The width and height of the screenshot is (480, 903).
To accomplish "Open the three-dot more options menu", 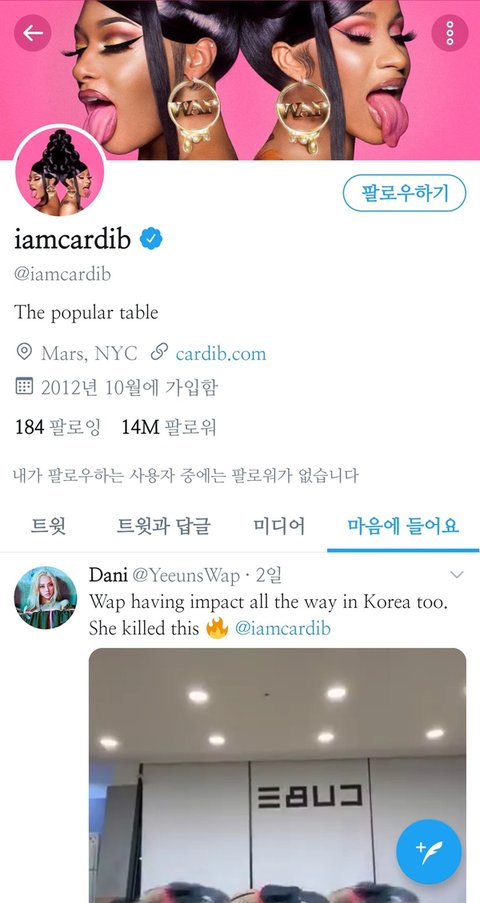I will [x=449, y=33].
